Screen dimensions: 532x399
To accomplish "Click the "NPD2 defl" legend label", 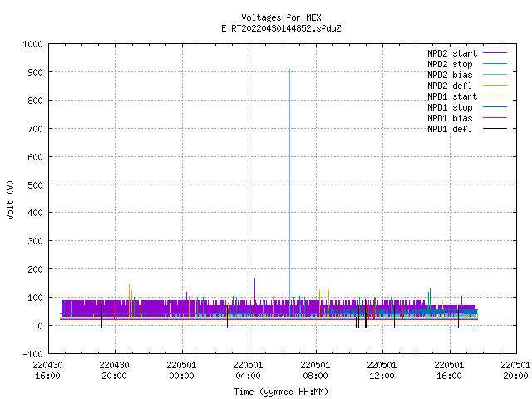I will pyautogui.click(x=450, y=86).
